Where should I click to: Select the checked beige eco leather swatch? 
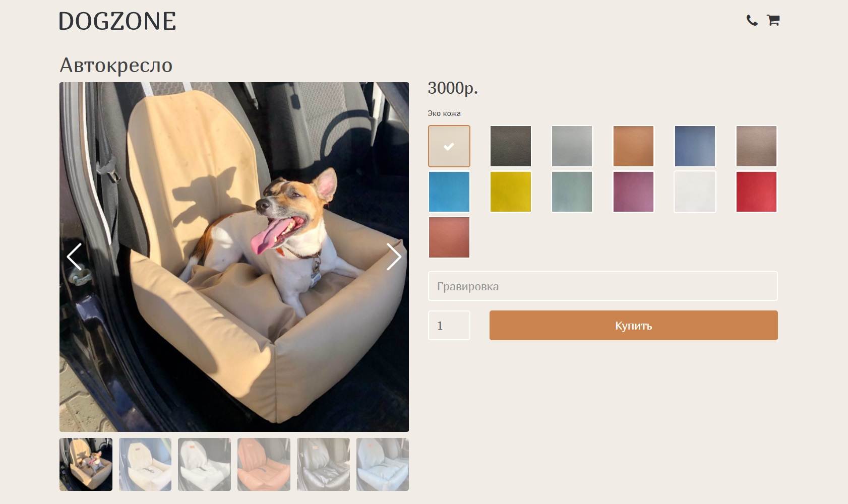pyautogui.click(x=449, y=146)
